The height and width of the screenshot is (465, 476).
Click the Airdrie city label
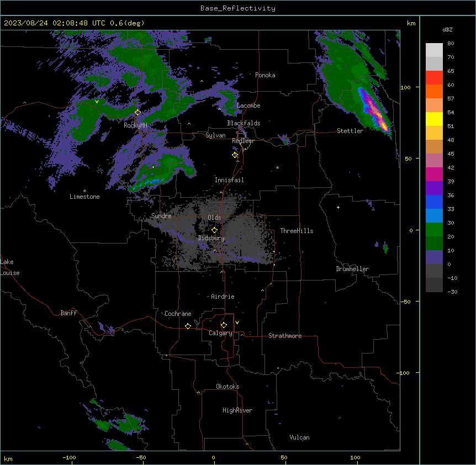coord(223,297)
